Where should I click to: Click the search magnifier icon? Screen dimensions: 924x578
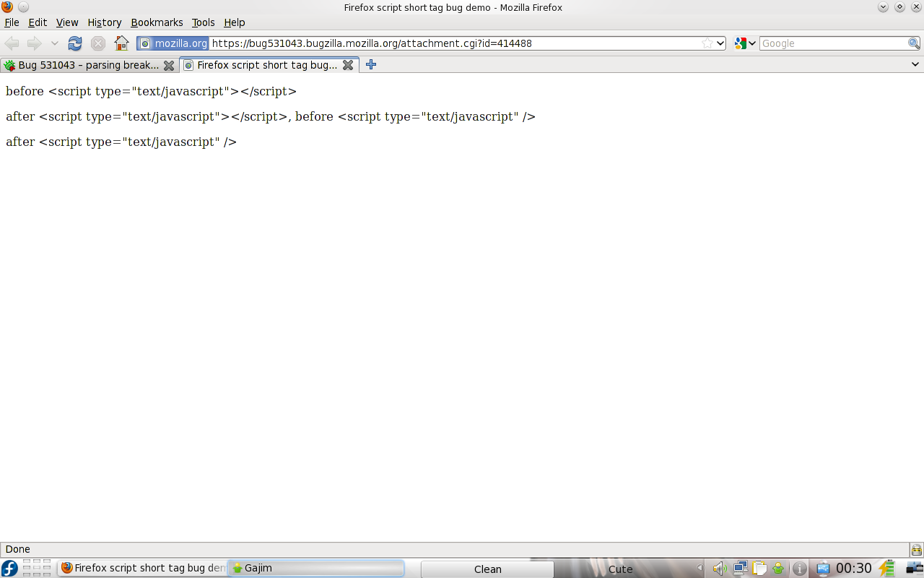[914, 43]
